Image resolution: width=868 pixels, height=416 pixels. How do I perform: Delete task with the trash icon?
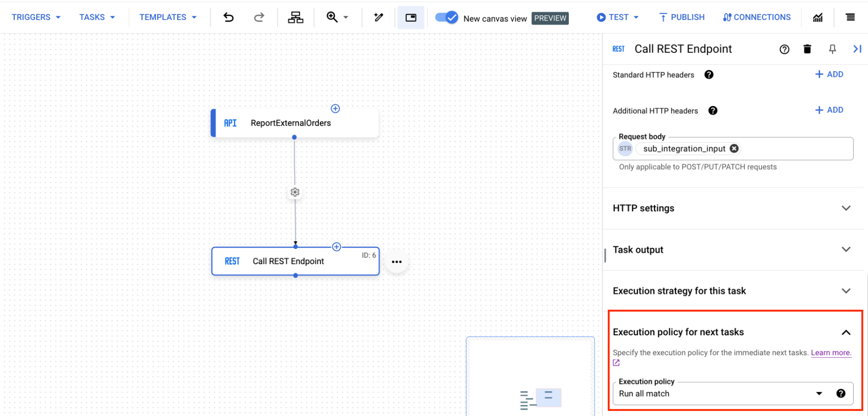(807, 49)
